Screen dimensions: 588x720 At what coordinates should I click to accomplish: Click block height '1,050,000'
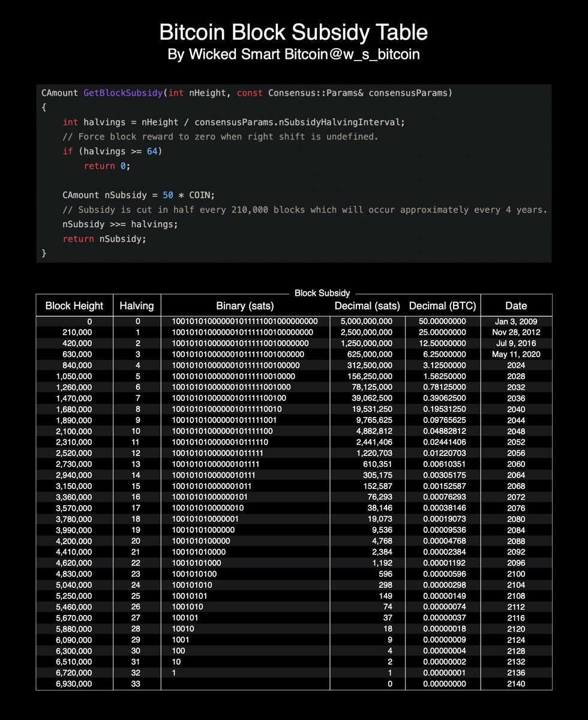74,376
